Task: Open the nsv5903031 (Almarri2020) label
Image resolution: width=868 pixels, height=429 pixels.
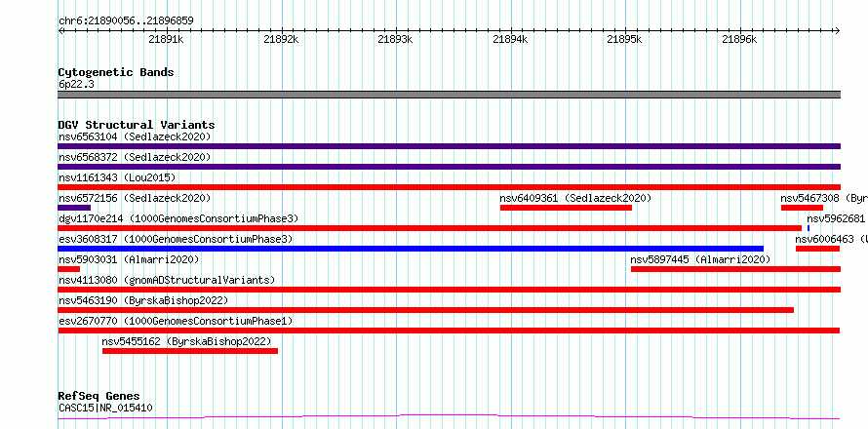Action: coord(129,259)
